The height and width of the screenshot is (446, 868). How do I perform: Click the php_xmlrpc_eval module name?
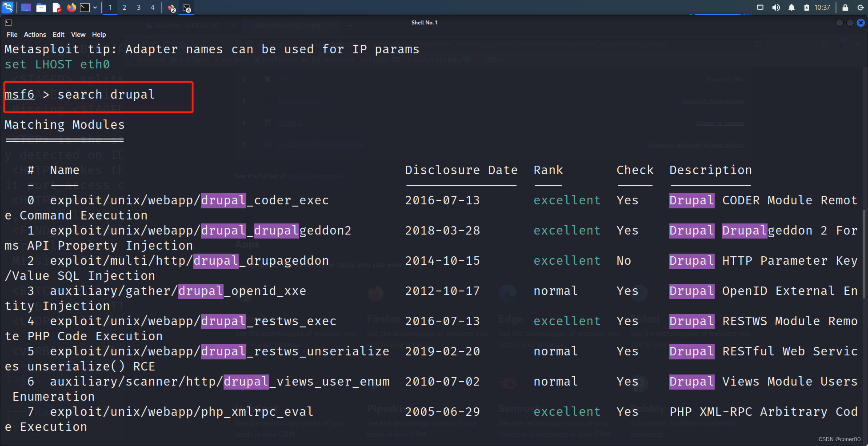pos(181,412)
